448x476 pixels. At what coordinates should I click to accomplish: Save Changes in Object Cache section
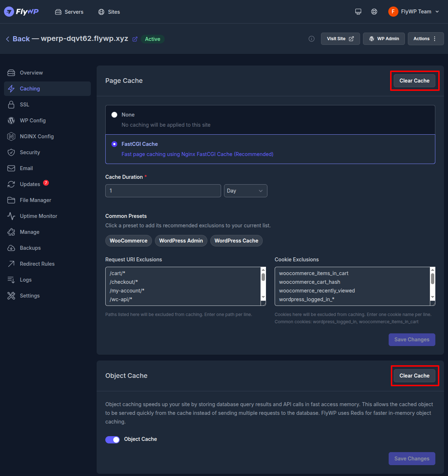click(412, 459)
